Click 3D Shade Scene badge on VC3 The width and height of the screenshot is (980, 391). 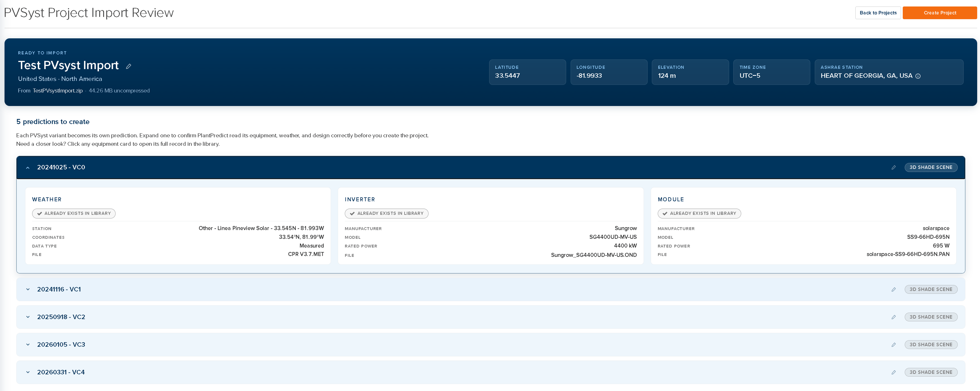pyautogui.click(x=931, y=345)
